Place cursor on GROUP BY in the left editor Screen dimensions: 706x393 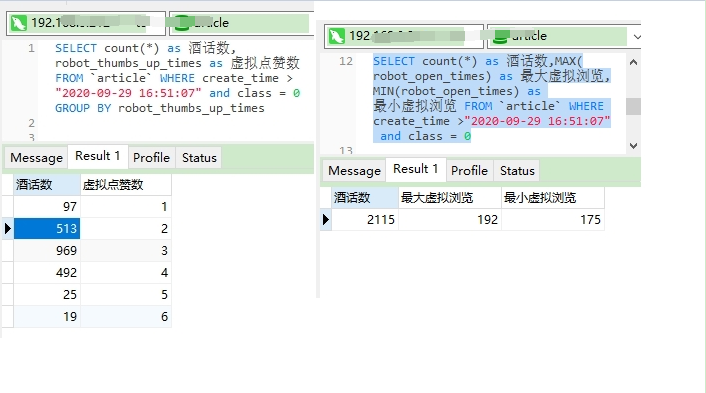click(x=83, y=108)
